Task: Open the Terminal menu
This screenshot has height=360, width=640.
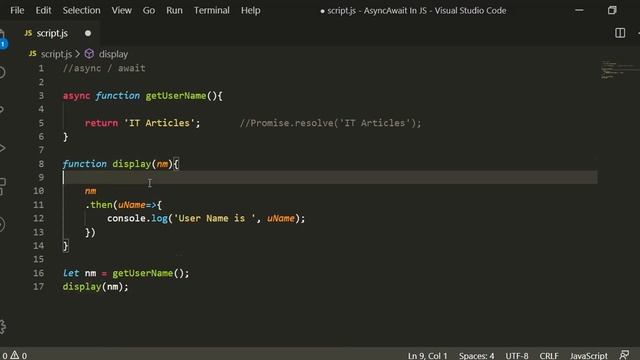Action: (x=211, y=10)
